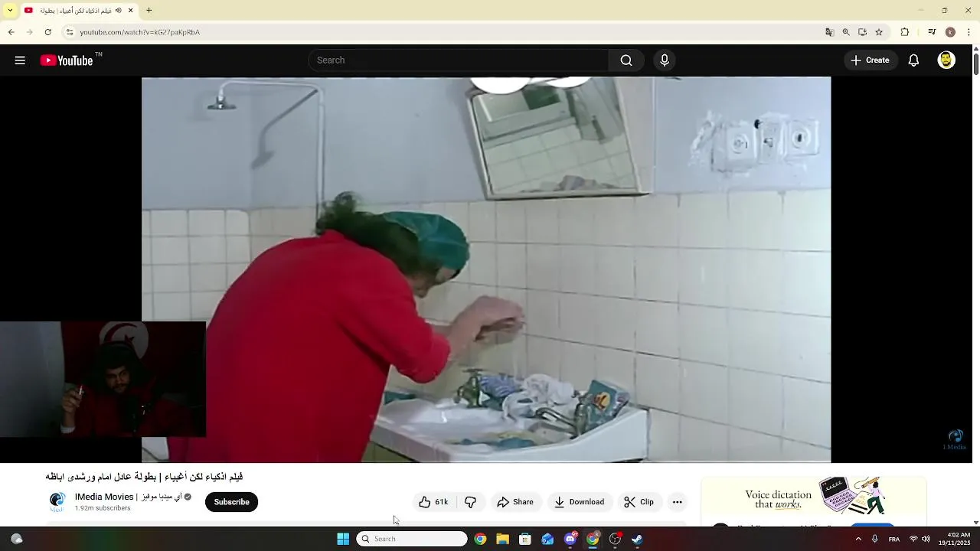Click the Windows taskbar search box
The image size is (980, 551).
pyautogui.click(x=412, y=539)
